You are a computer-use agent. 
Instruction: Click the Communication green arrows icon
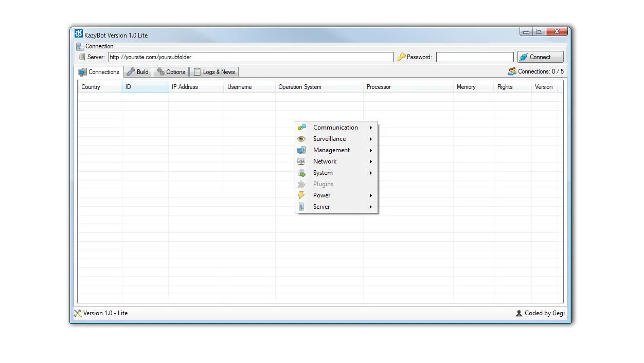click(301, 128)
